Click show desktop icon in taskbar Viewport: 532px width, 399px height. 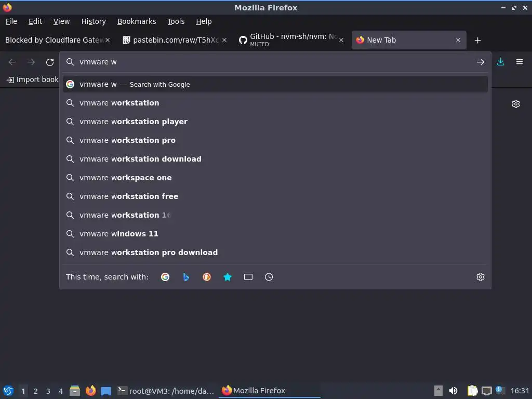(106, 391)
